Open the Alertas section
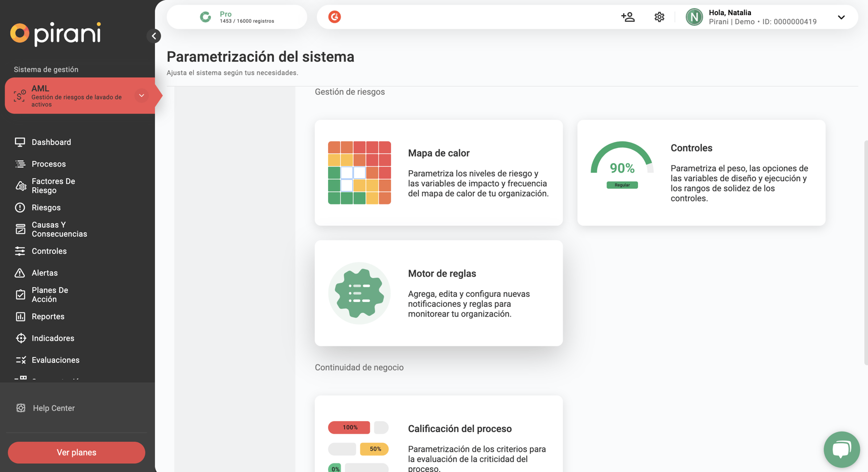 coord(44,273)
